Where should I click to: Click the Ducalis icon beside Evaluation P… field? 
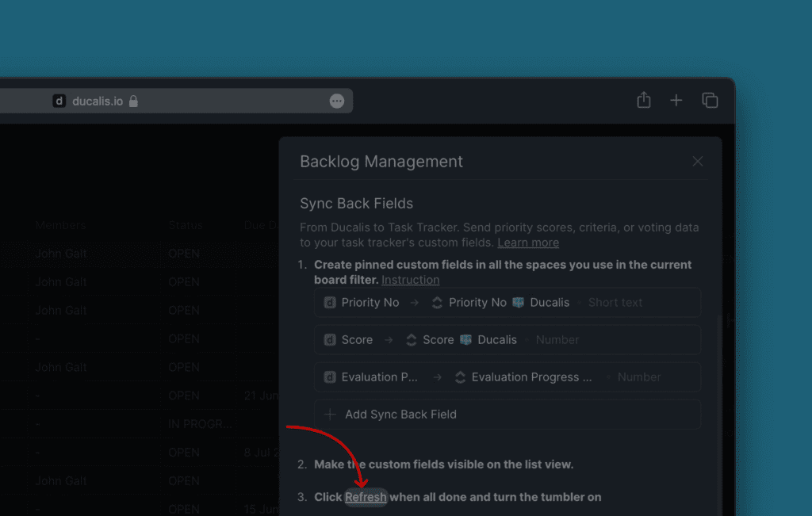(331, 377)
